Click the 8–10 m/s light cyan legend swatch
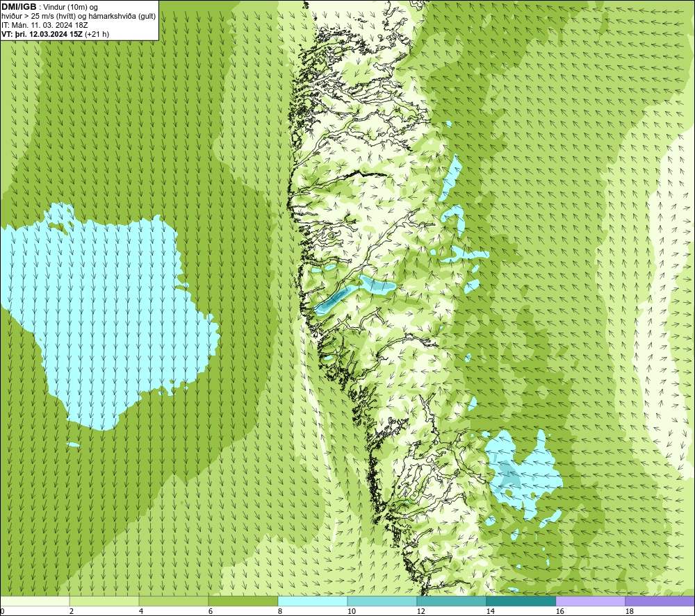This screenshot has width=695, height=616. [x=313, y=601]
